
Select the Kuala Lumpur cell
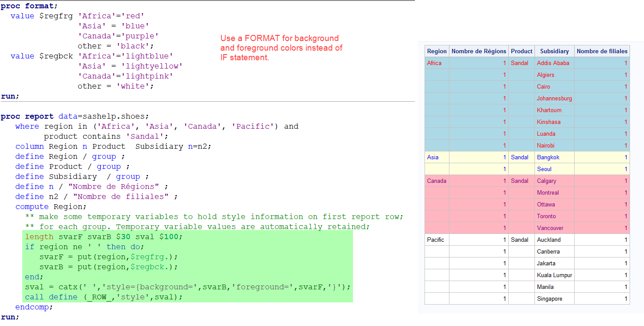pos(554,275)
